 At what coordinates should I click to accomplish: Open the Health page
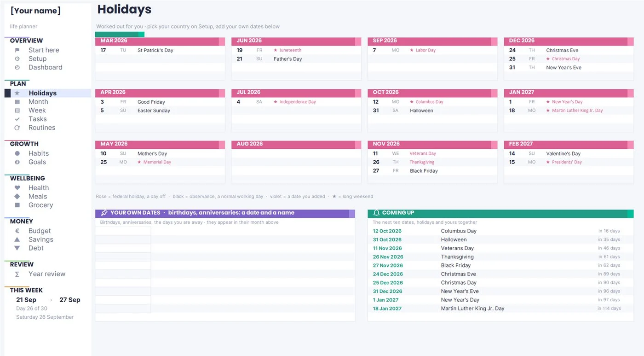coord(39,188)
